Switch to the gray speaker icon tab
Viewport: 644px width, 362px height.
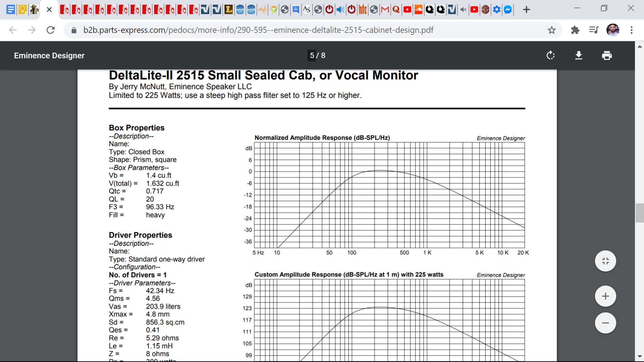[463, 9]
